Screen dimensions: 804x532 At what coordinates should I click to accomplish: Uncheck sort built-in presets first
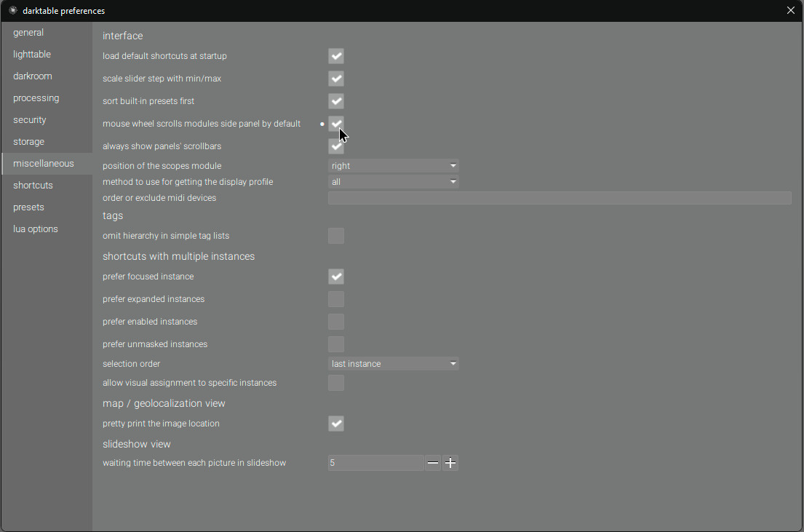[335, 101]
